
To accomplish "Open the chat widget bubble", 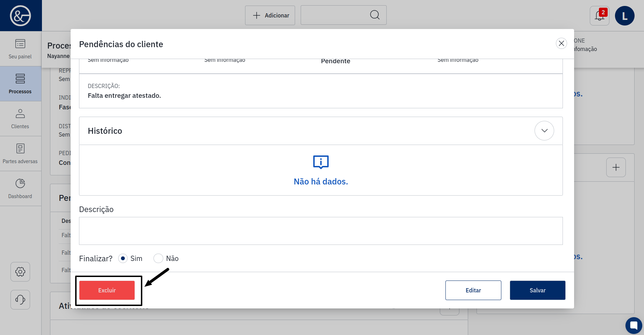I will click(x=634, y=326).
